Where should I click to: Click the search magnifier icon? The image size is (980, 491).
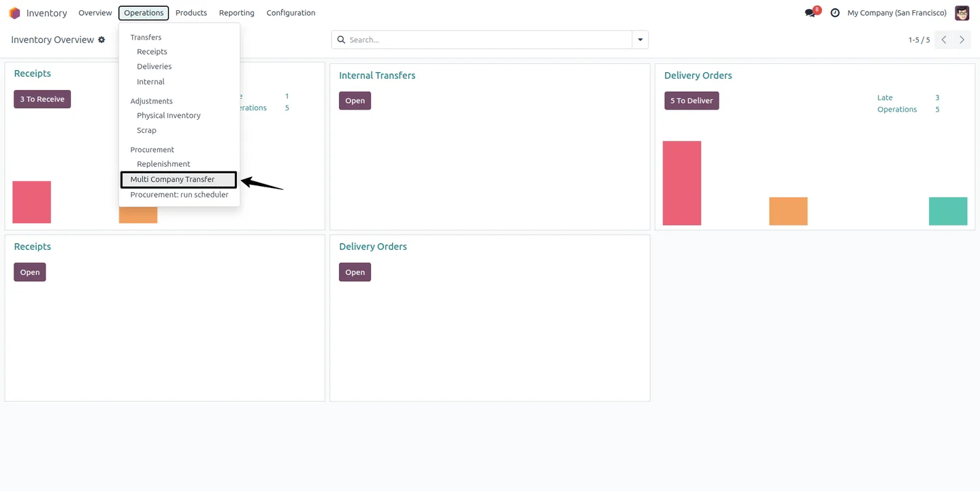point(342,40)
